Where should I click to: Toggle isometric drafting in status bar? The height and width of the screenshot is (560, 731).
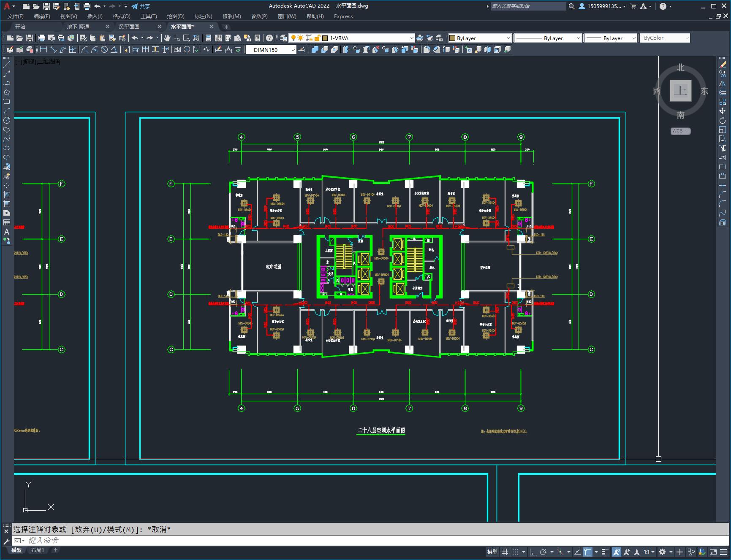(560, 552)
